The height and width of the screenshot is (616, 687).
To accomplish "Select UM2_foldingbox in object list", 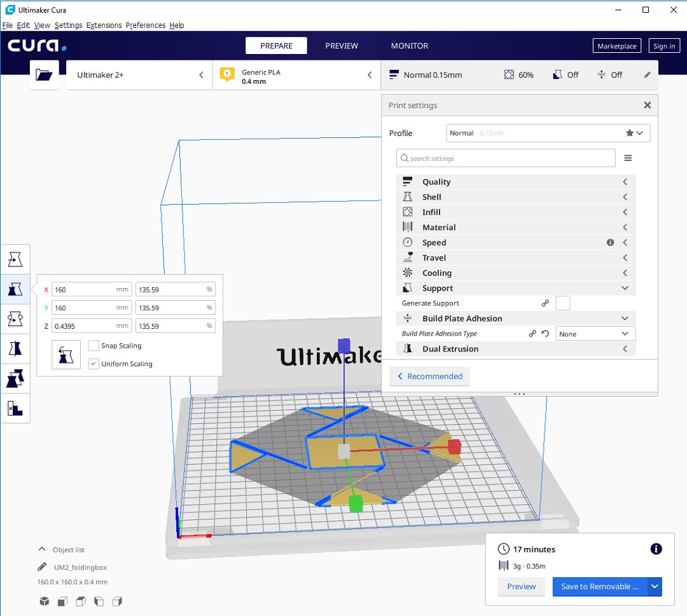I will pos(81,567).
